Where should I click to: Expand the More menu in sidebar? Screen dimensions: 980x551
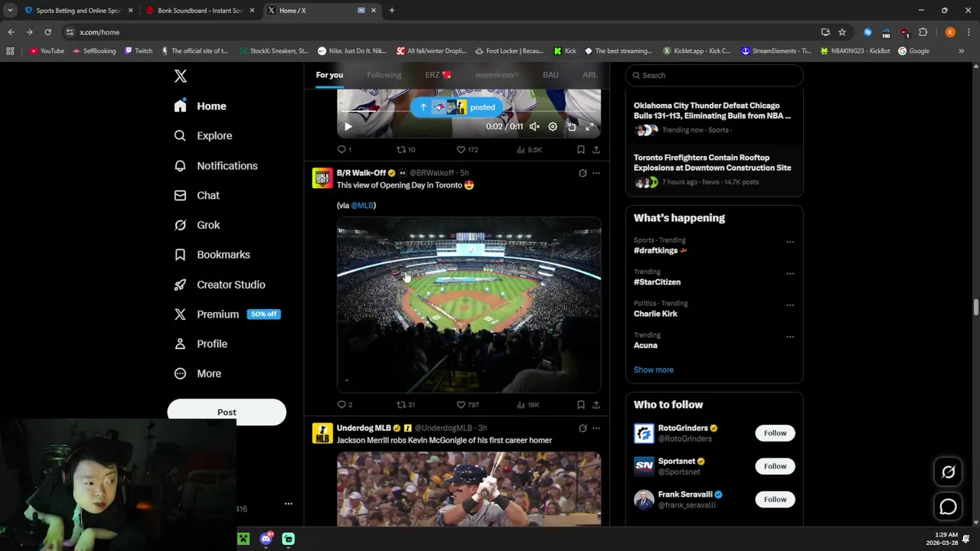pyautogui.click(x=198, y=373)
